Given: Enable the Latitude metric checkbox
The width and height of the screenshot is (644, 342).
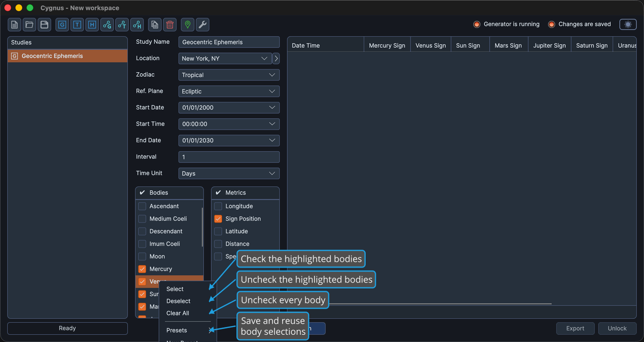Looking at the screenshot, I should [x=218, y=231].
